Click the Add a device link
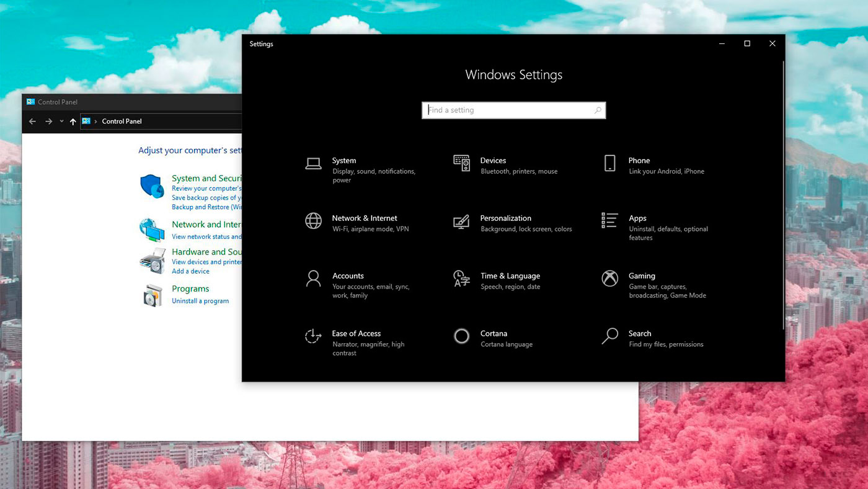 pyautogui.click(x=190, y=271)
